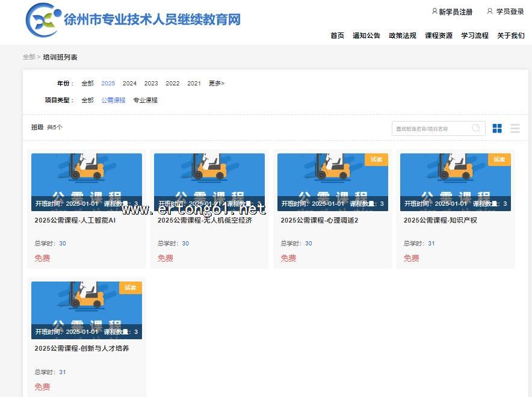532x397 pixels.
Task: Open the 课程资源 navigation menu
Action: point(438,35)
